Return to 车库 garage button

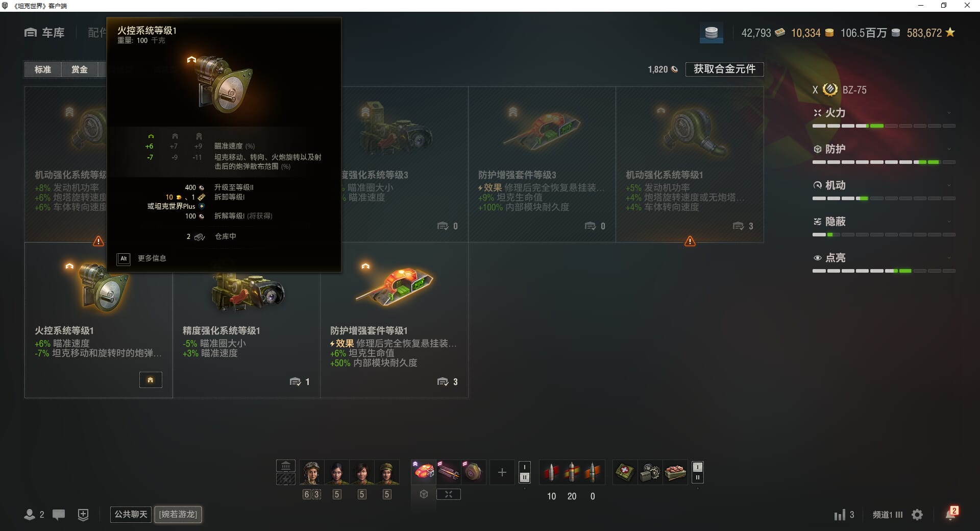click(45, 33)
